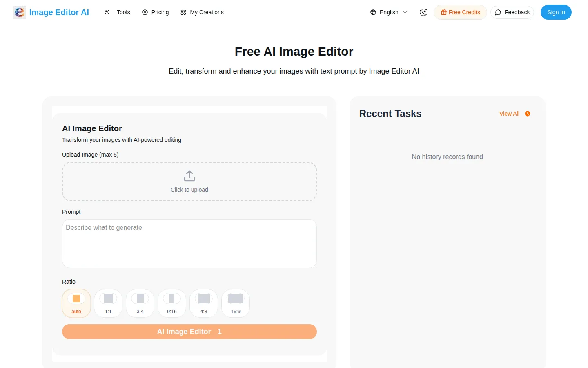Click the upload arrow icon
Viewport: 588px width, 368px height.
tap(189, 176)
